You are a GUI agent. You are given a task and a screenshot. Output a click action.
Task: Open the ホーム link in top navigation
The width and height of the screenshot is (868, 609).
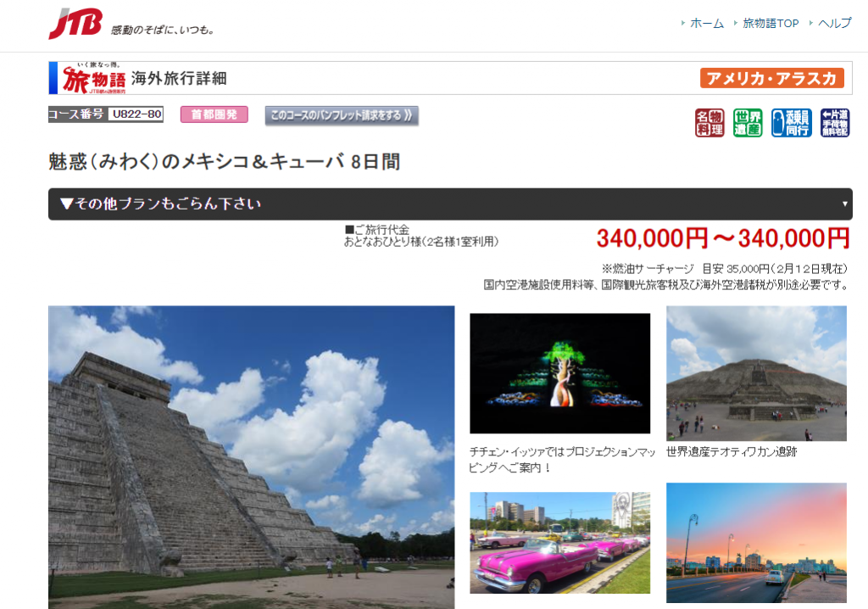tap(706, 24)
